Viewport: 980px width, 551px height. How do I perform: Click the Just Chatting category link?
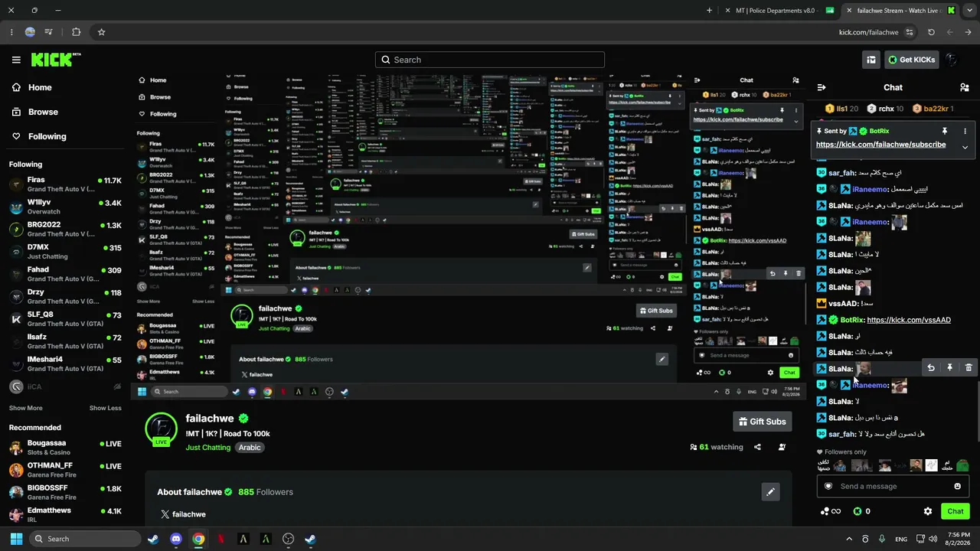pyautogui.click(x=207, y=447)
